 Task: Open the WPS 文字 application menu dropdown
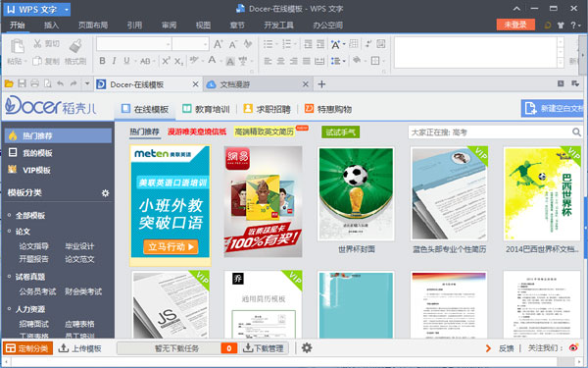(67, 10)
